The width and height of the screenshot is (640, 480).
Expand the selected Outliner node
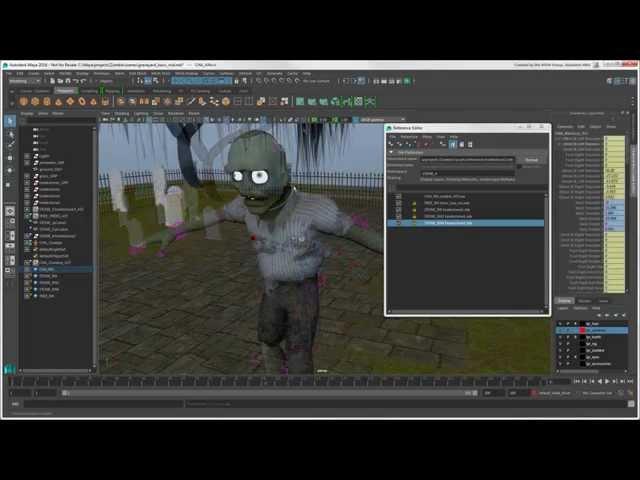pyautogui.click(x=27, y=269)
